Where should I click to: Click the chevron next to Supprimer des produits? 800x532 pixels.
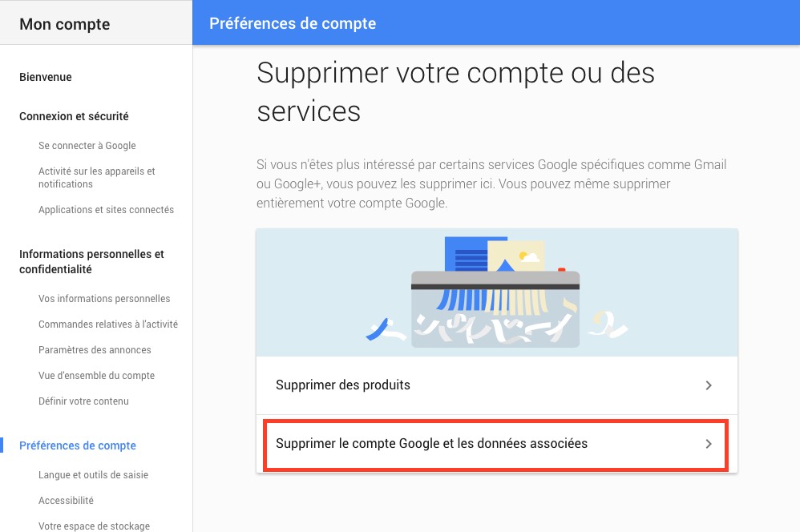coord(708,385)
